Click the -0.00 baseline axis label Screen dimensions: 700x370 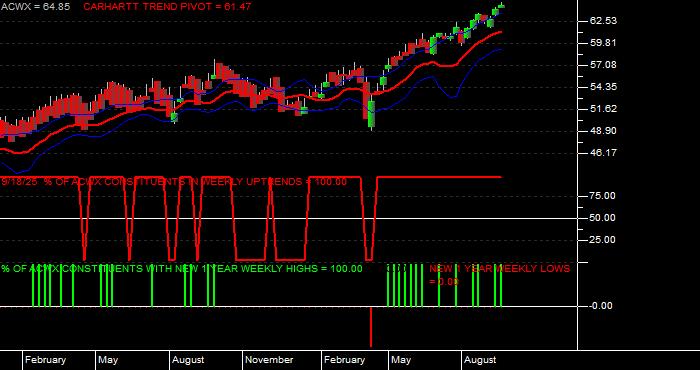click(x=601, y=306)
